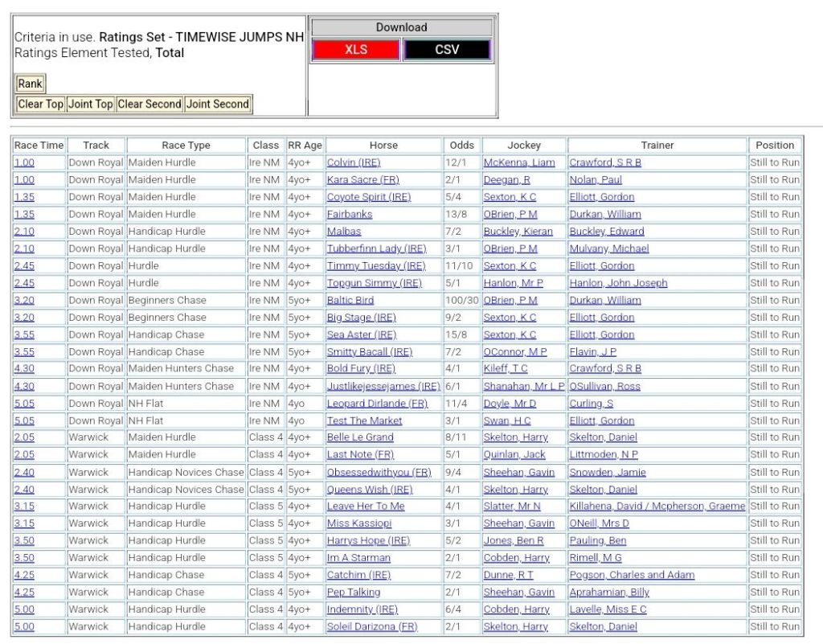This screenshot has width=823, height=644.
Task: View trainer Pogson, Charles and Adam
Action: point(632,575)
